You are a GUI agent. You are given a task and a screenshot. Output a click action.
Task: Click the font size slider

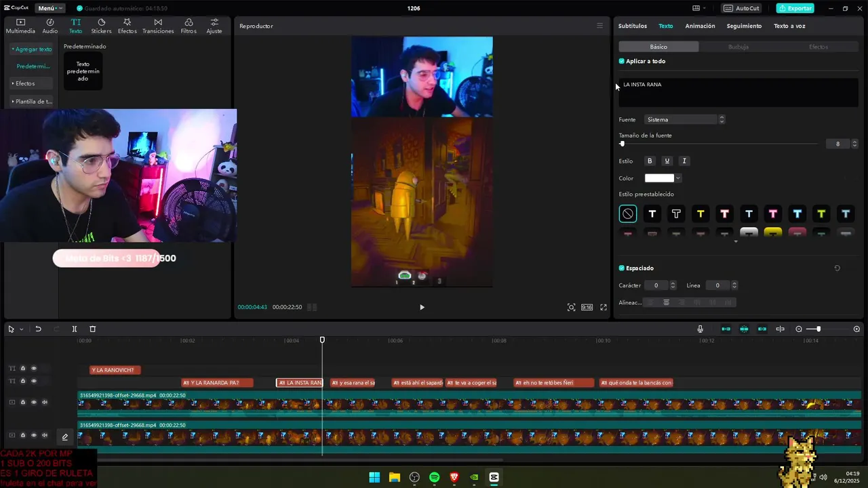(x=719, y=144)
